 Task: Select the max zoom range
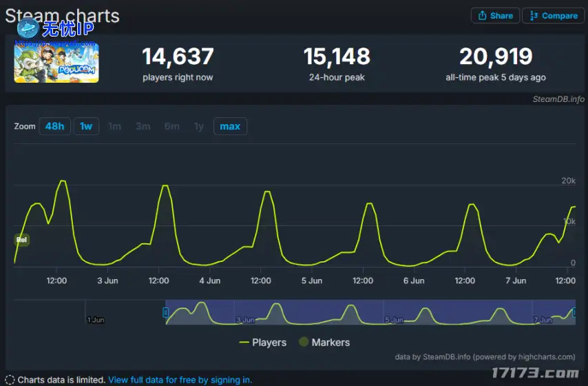coord(230,126)
